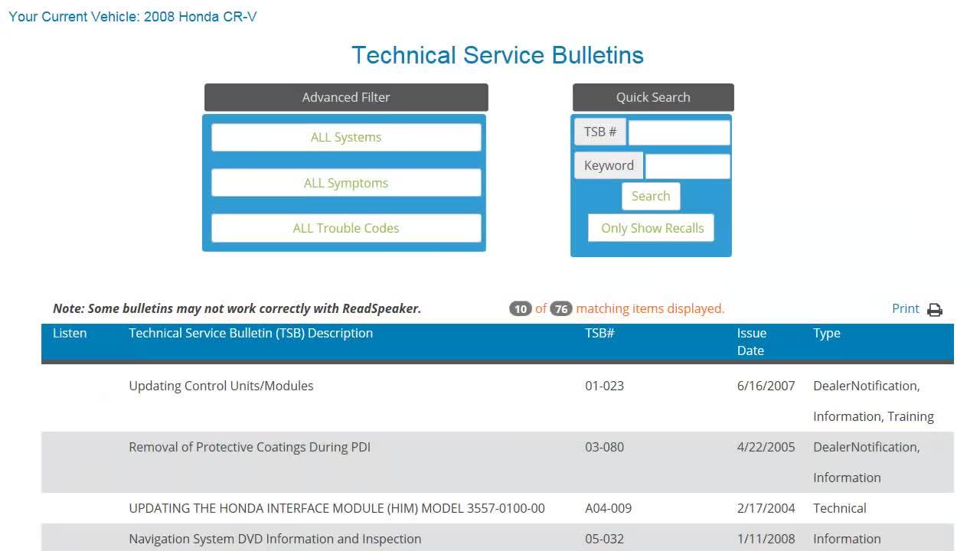Focus the Keyword text field
The image size is (980, 551).
(687, 166)
